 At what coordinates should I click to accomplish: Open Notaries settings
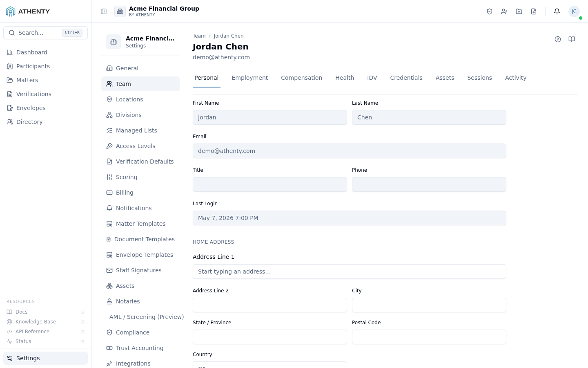[140, 301]
